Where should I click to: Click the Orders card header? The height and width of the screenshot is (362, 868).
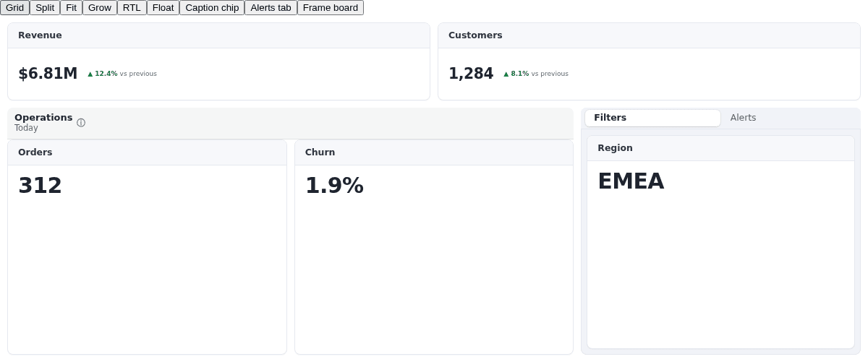tap(147, 152)
